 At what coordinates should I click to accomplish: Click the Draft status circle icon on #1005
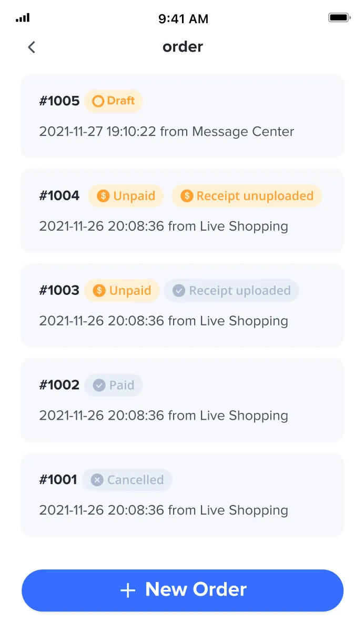[97, 101]
